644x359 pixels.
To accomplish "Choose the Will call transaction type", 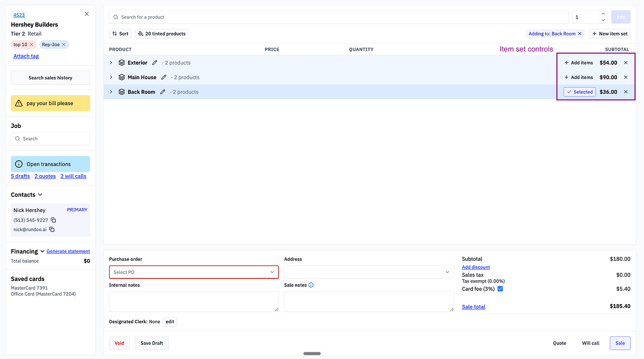I will 590,343.
